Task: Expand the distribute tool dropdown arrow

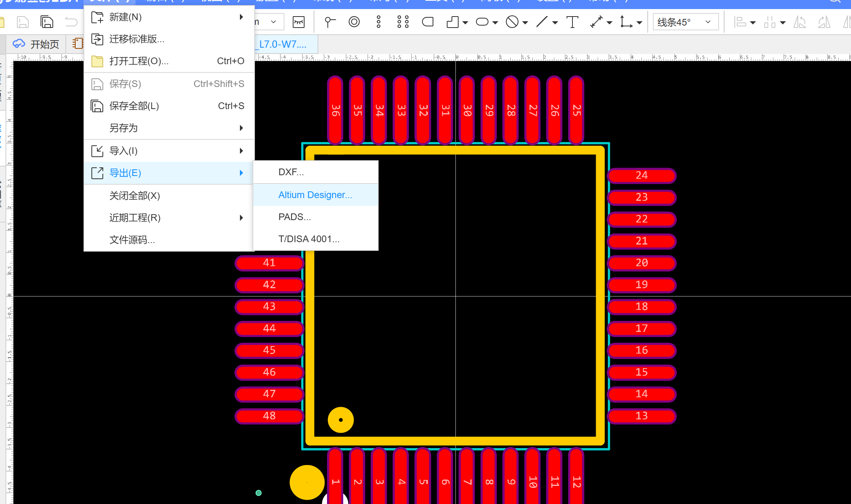Action: [783, 23]
